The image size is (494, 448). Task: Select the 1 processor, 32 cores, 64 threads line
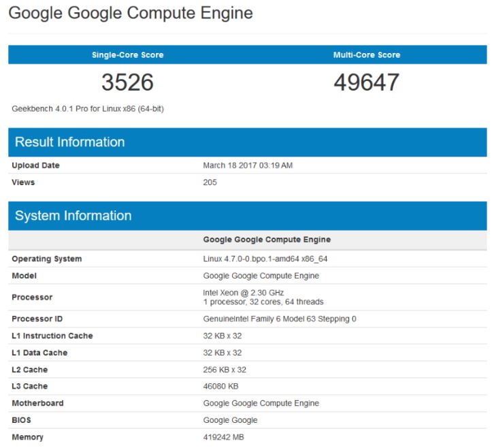click(x=263, y=302)
